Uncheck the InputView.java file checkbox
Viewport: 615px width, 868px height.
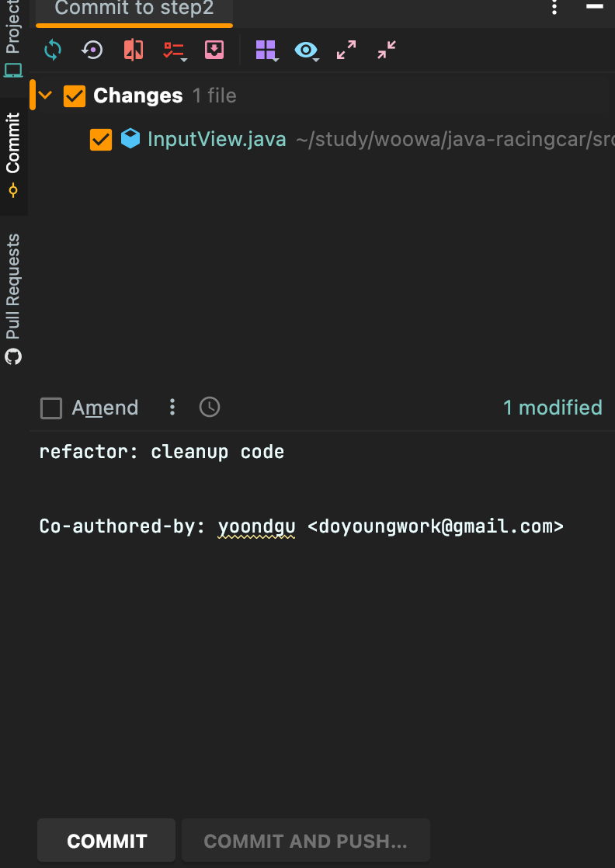point(101,140)
